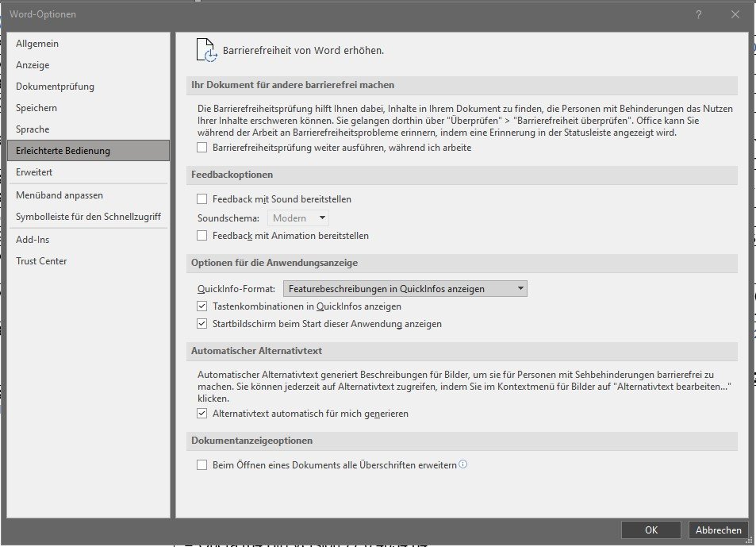Click the Barrierefreiheit von Word erhöhen title

tap(303, 50)
